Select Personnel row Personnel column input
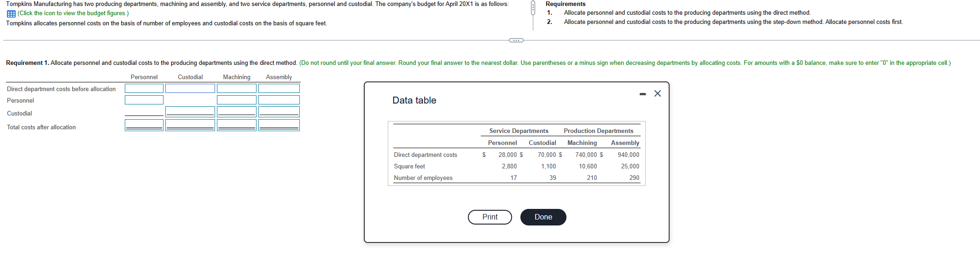This screenshot has width=980, height=277. 144,100
